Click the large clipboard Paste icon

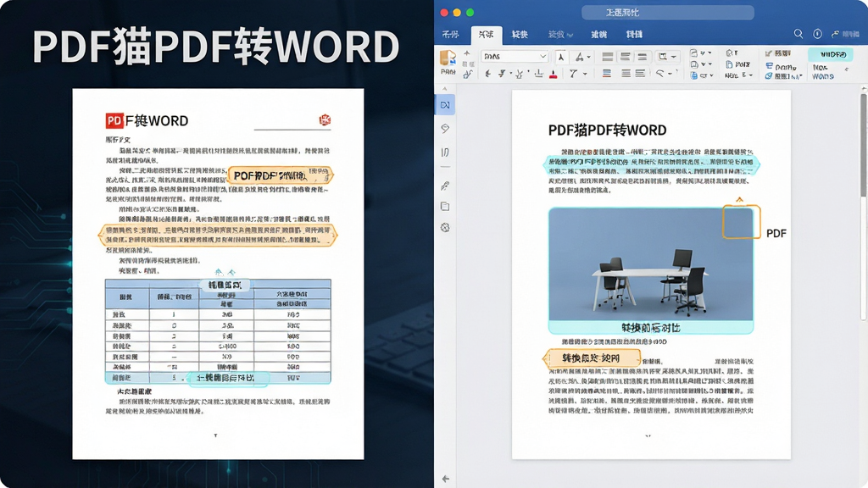(448, 58)
